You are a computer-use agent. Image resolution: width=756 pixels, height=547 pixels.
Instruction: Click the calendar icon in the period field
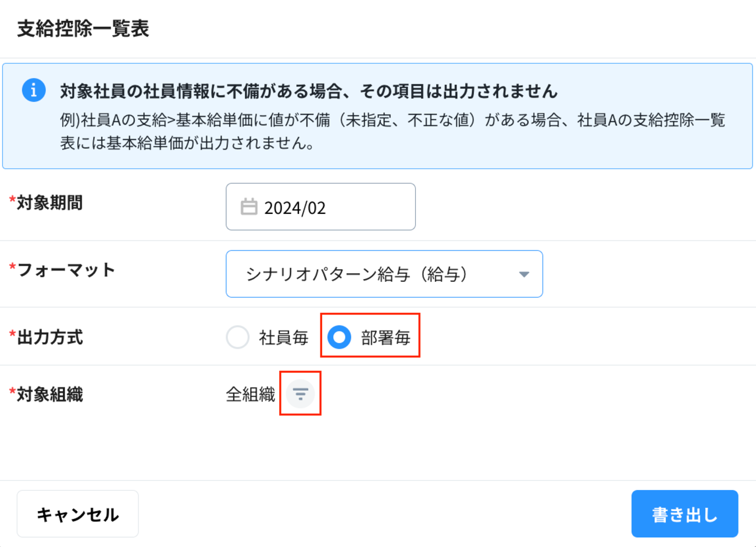(x=249, y=207)
